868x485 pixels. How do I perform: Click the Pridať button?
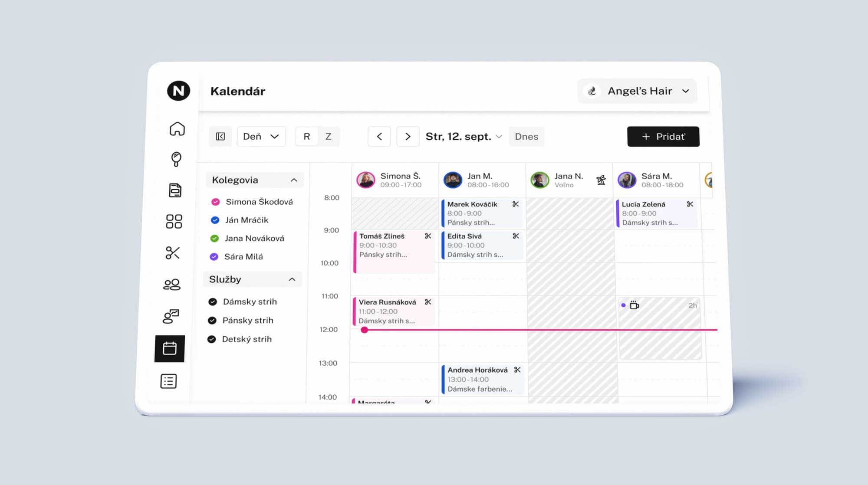(x=663, y=137)
